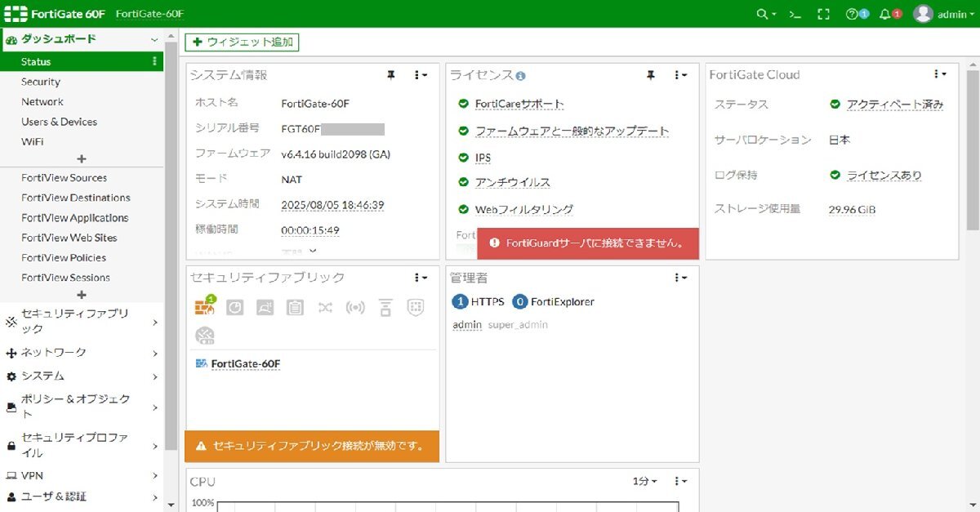980x512 pixels.
Task: Add a dashboard via the first plus icon
Action: [82, 158]
